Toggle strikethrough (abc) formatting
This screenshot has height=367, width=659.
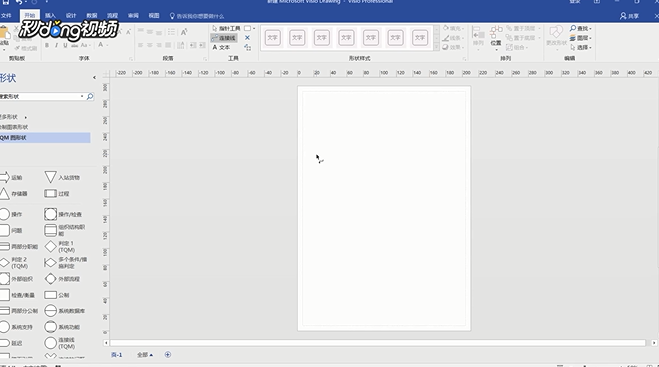[x=74, y=45]
